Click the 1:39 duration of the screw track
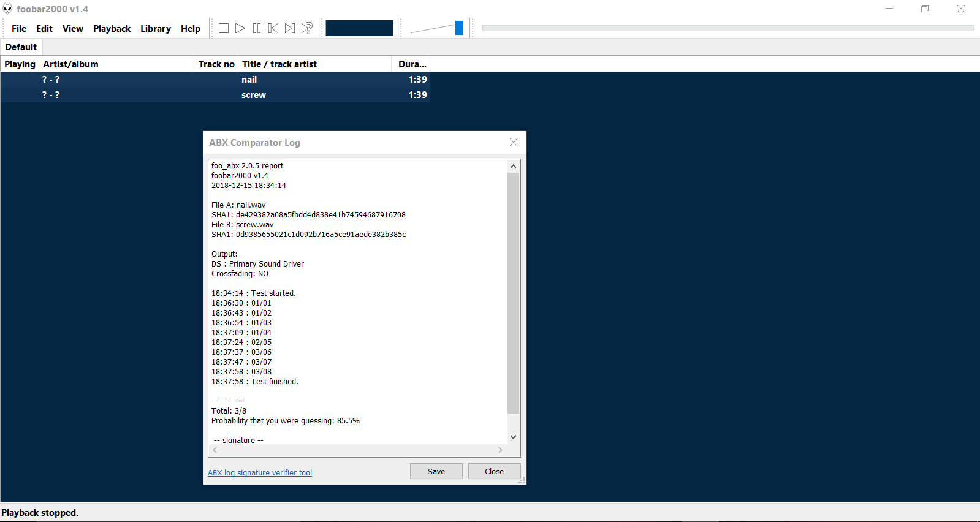980x522 pixels. 418,95
